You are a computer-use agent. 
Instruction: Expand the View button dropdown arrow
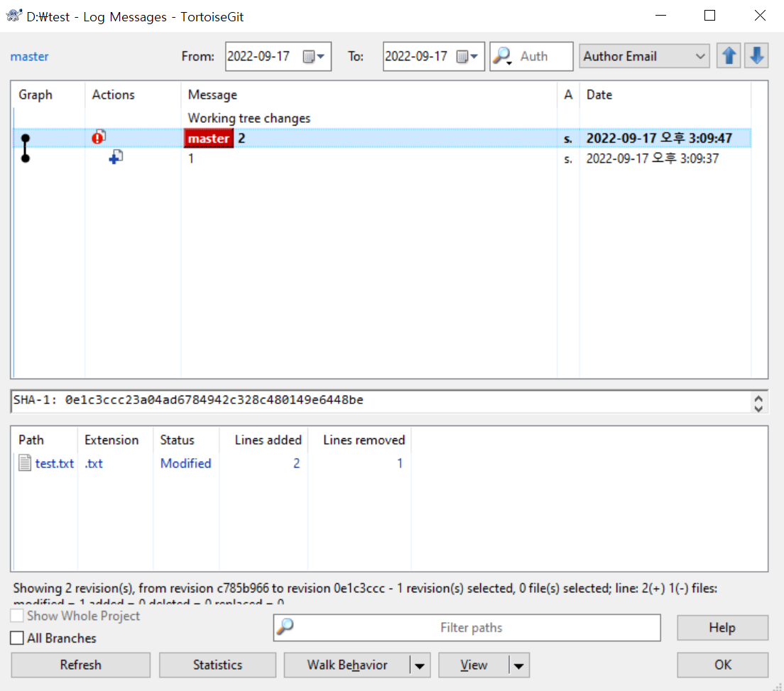pos(518,665)
